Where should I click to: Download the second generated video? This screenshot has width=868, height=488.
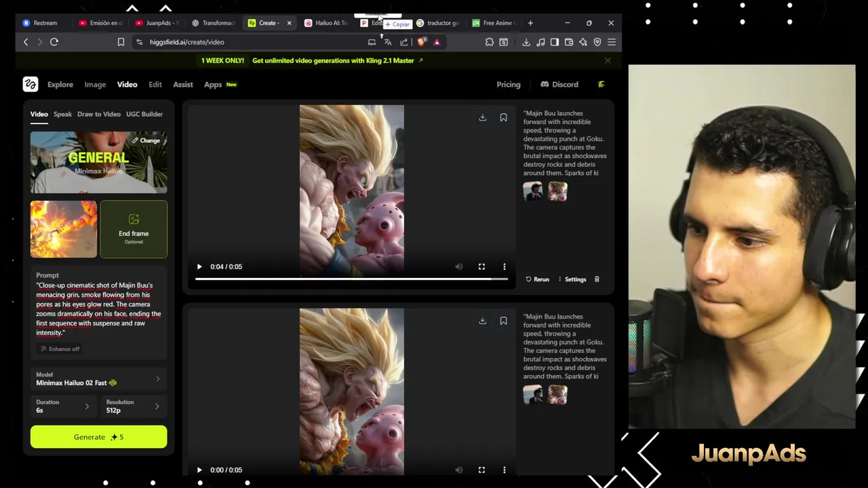click(482, 321)
